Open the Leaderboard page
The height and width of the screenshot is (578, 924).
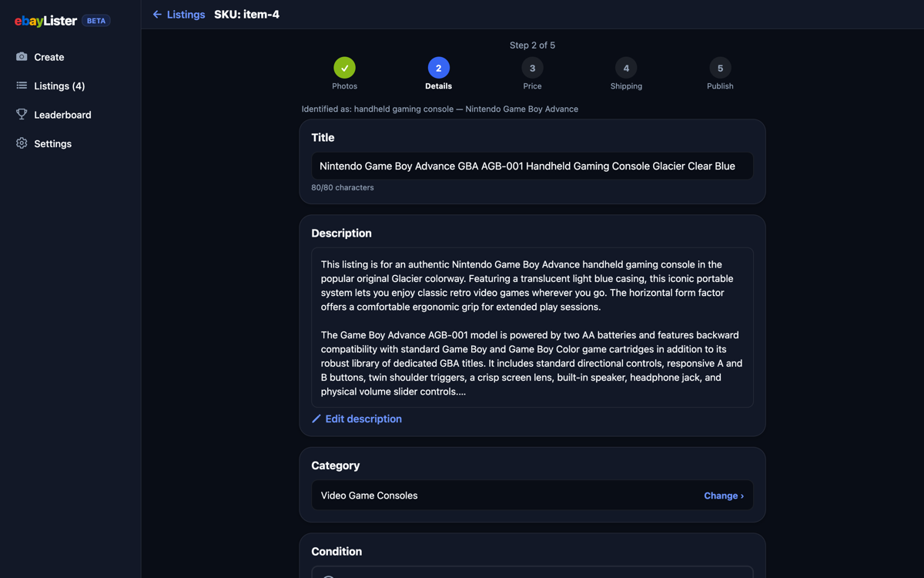click(62, 115)
